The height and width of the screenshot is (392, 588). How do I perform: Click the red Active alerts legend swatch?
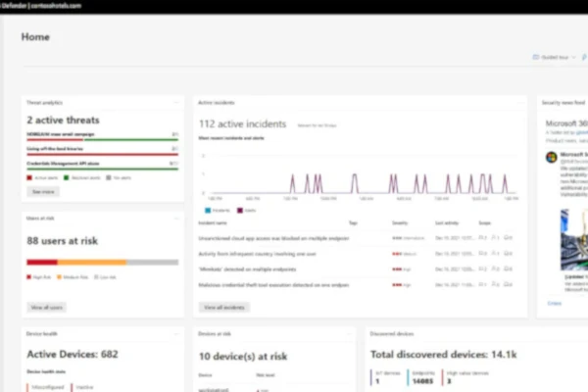click(x=29, y=177)
